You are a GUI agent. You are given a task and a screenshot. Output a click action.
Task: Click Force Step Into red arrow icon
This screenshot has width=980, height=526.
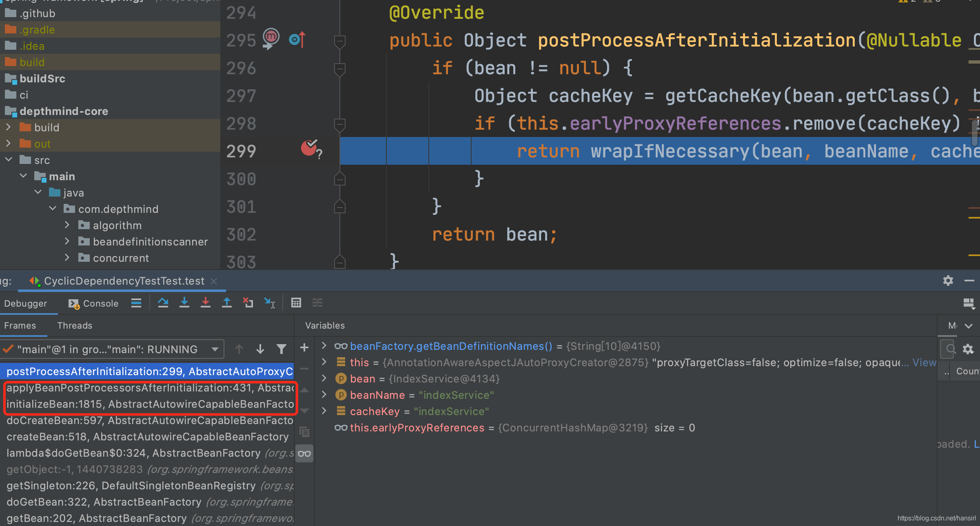206,303
